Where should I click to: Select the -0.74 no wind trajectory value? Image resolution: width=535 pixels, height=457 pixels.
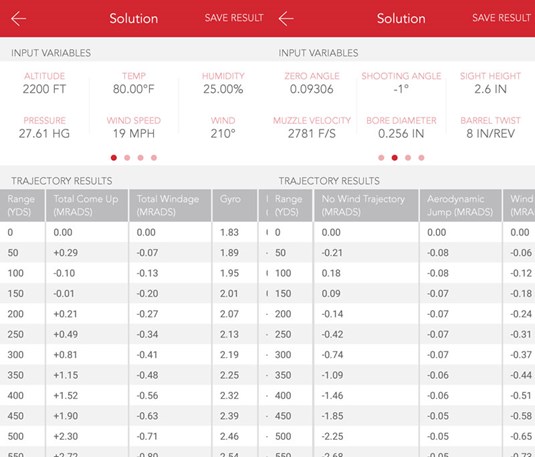coord(332,355)
